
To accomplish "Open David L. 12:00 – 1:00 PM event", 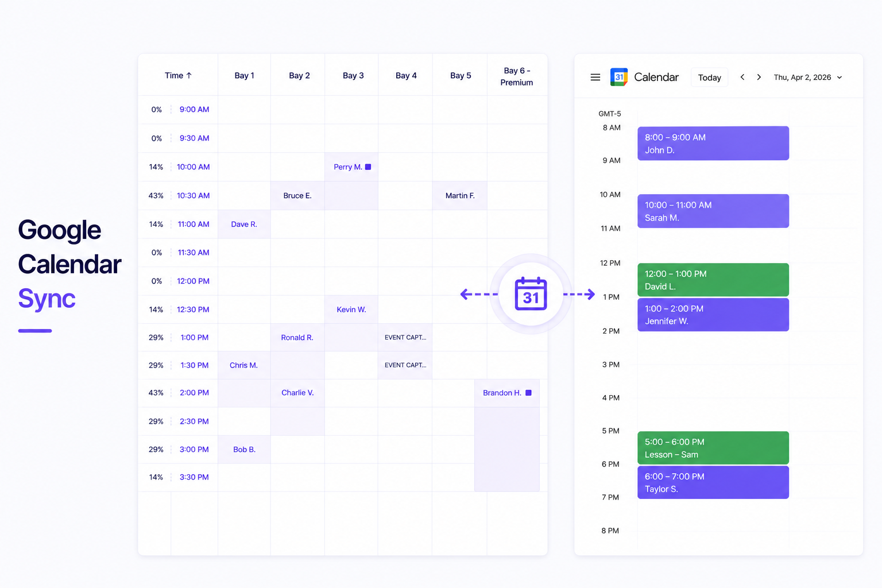I will tap(713, 280).
